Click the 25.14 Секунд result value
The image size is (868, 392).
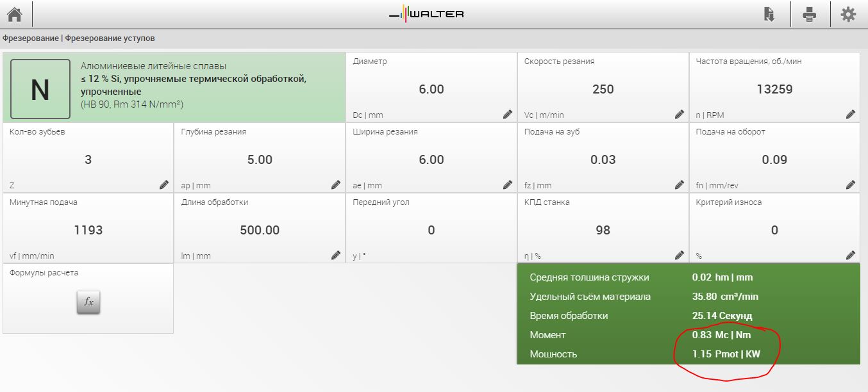[722, 316]
